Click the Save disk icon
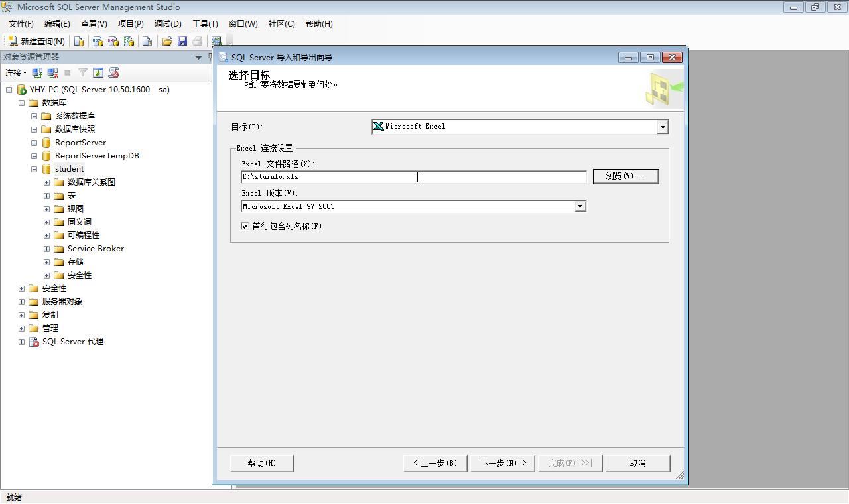 182,41
